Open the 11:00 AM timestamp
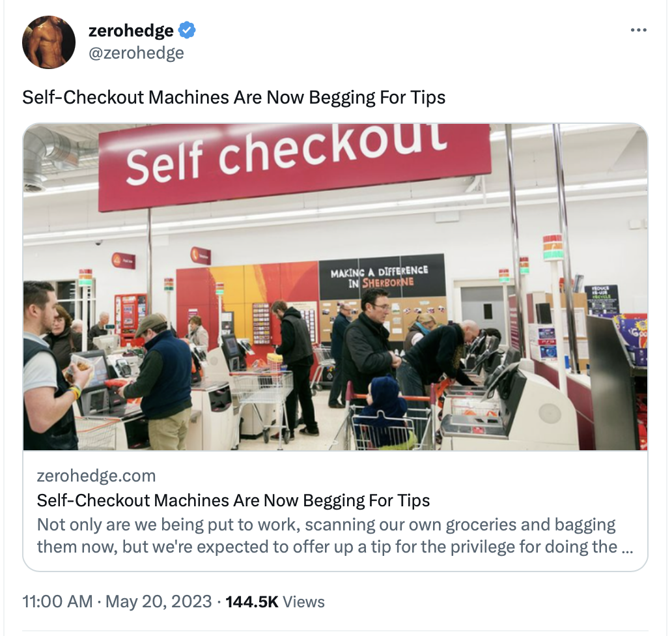Viewport: 672px width, 636px height. coord(57,601)
